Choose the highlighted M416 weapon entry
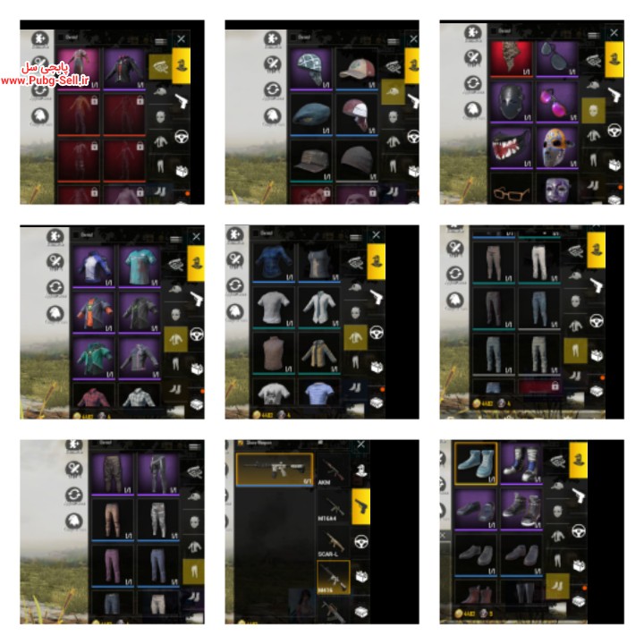The image size is (644, 644). tap(333, 578)
